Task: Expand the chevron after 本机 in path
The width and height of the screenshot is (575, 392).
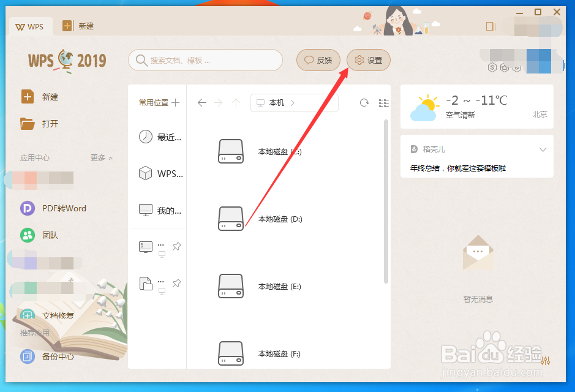Action: (x=292, y=103)
